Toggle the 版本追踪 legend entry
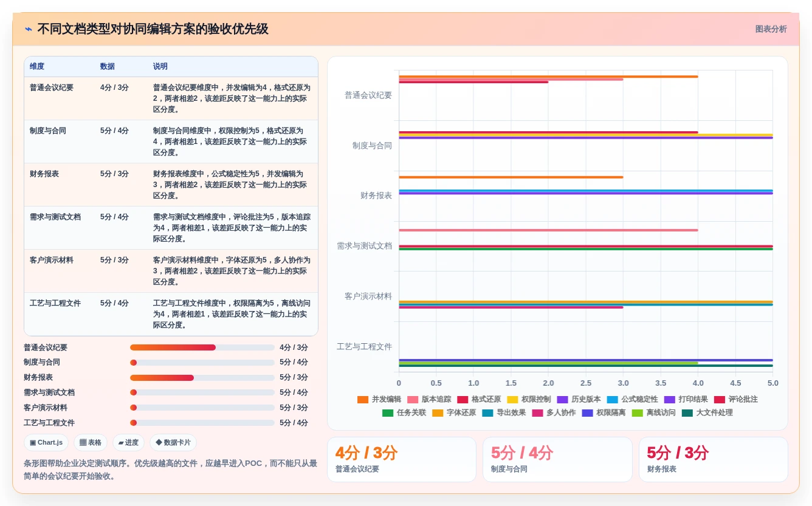 (x=429, y=400)
